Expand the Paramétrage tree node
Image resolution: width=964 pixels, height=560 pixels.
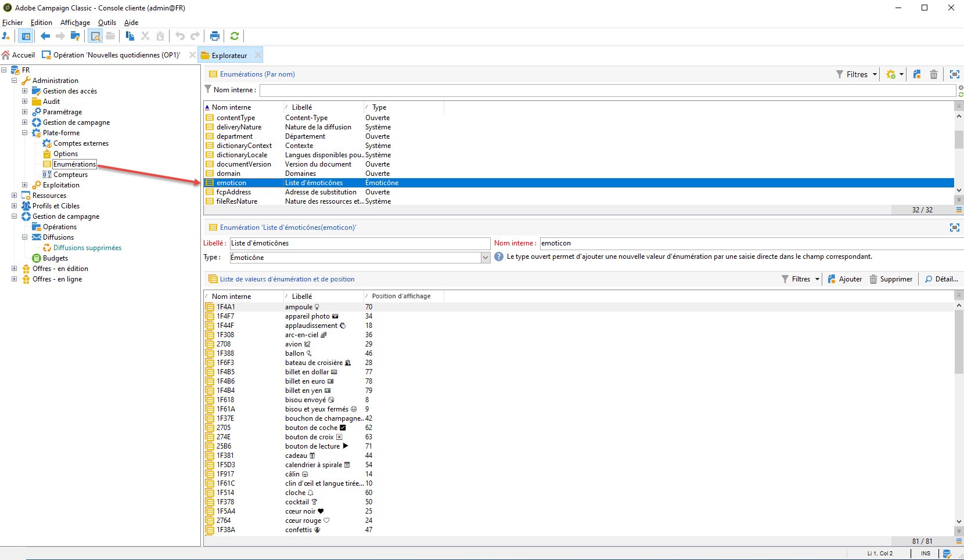tap(25, 112)
